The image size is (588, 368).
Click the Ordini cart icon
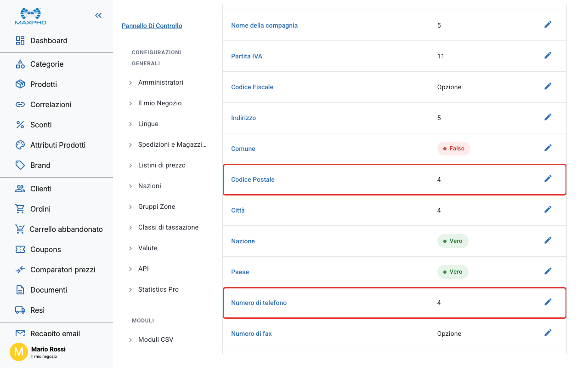click(20, 209)
